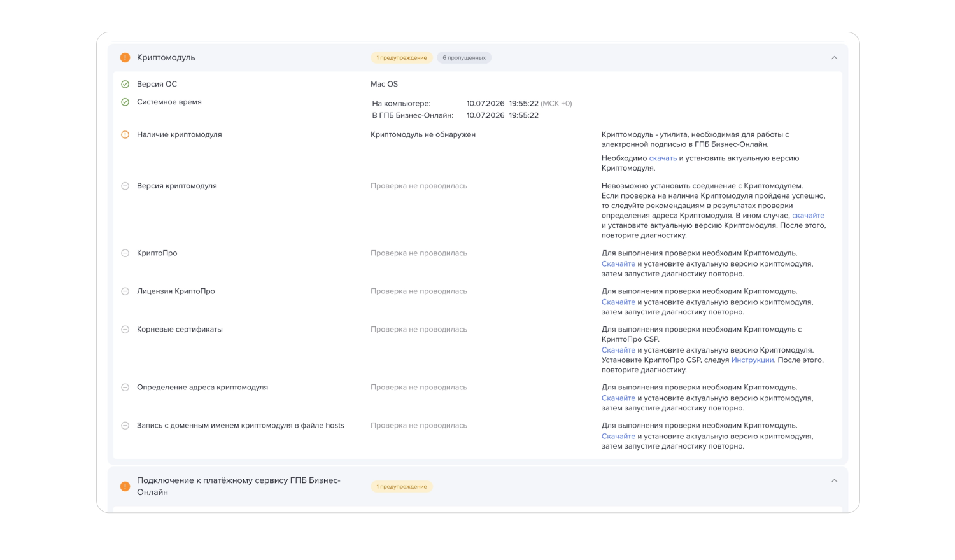Click warning icon beside Подключение к платёжному сервису
955x560 pixels.
[x=125, y=486]
